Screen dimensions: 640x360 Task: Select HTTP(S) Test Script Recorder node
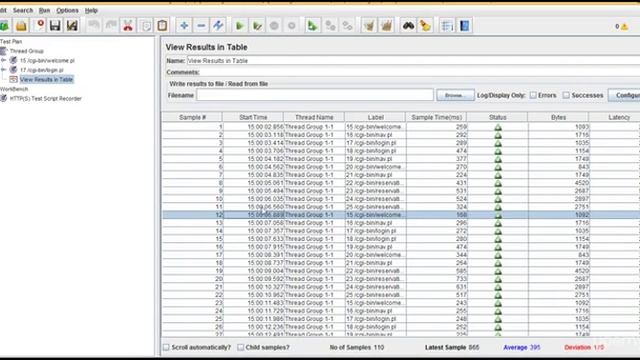45,98
